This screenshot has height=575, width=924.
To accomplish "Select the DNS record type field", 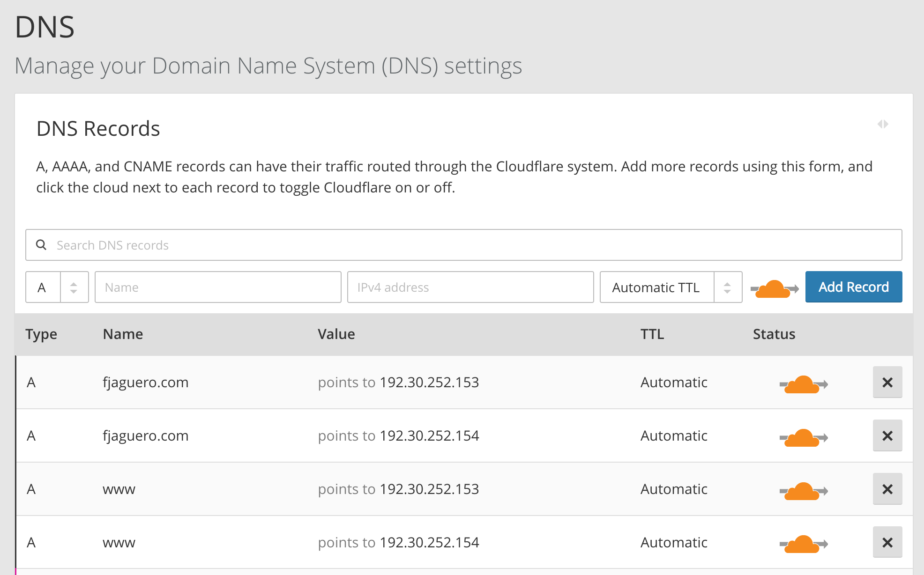I will tap(56, 287).
